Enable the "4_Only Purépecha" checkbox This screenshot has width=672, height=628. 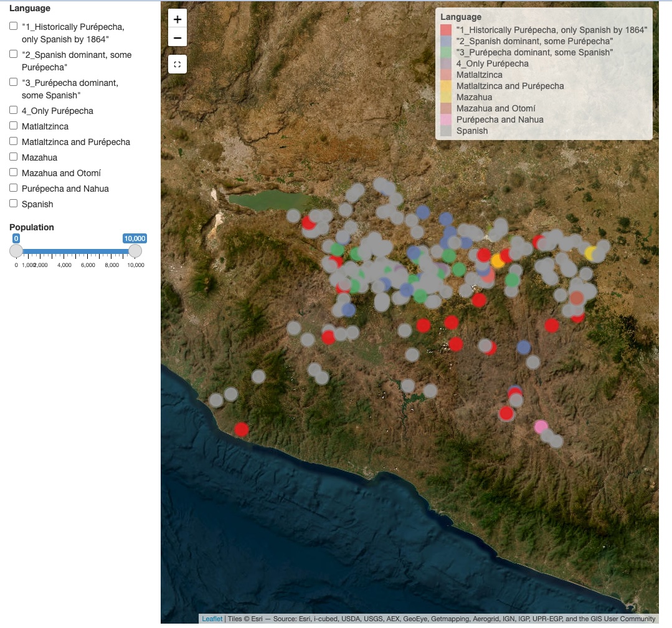click(14, 110)
